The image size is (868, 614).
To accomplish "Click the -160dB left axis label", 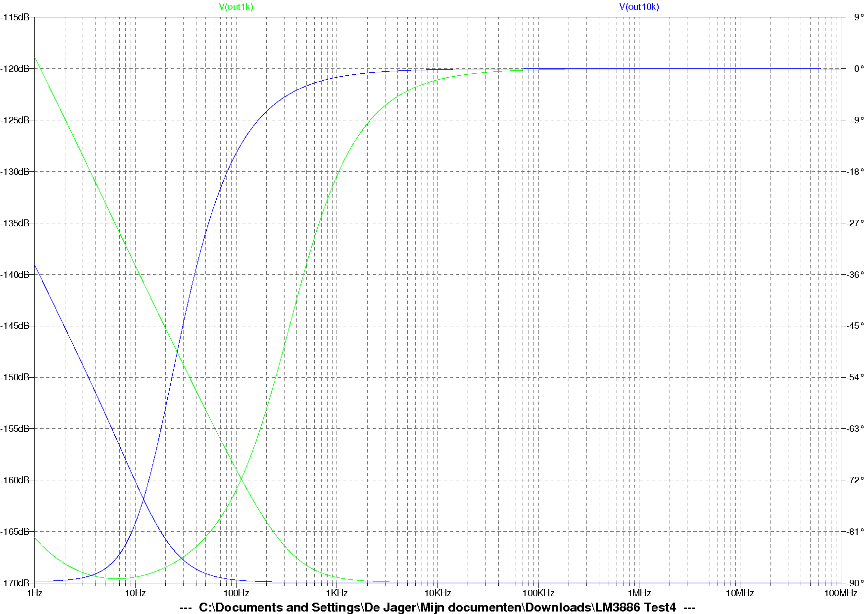I will [15, 480].
